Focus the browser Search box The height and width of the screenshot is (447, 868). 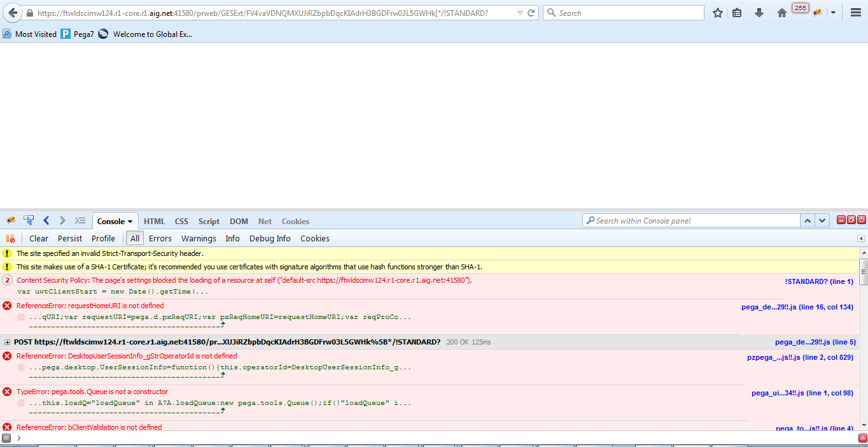[x=624, y=13]
